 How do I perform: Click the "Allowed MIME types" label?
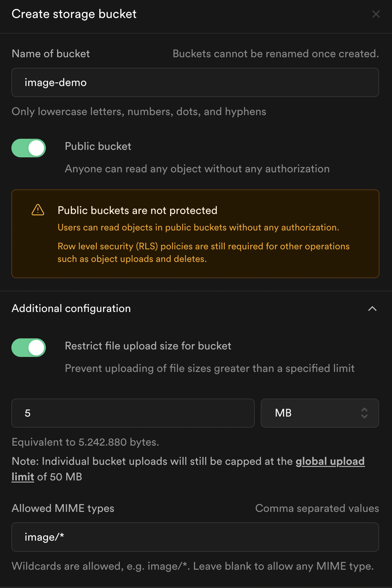pos(63,508)
